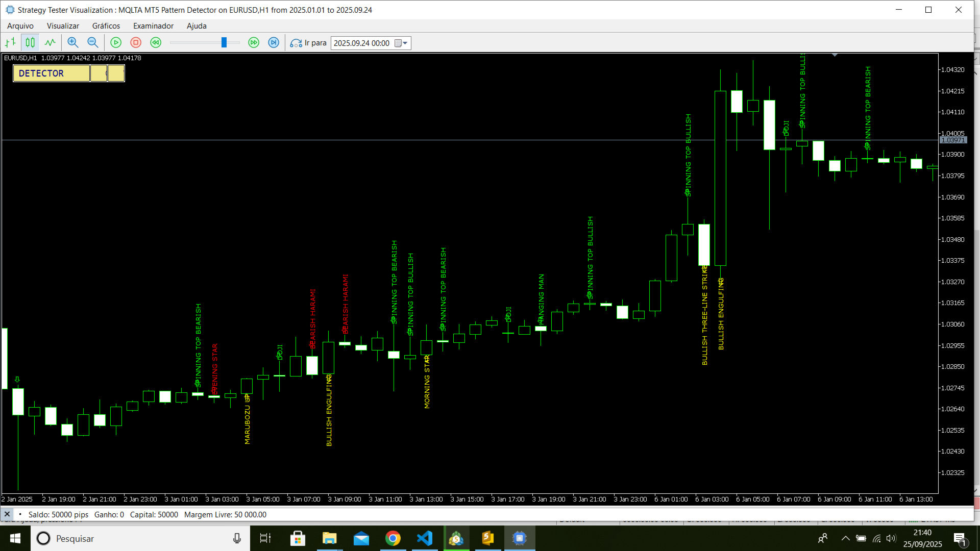This screenshot has height=551, width=980.
Task: Open the notifications tray chevron
Action: click(x=845, y=538)
